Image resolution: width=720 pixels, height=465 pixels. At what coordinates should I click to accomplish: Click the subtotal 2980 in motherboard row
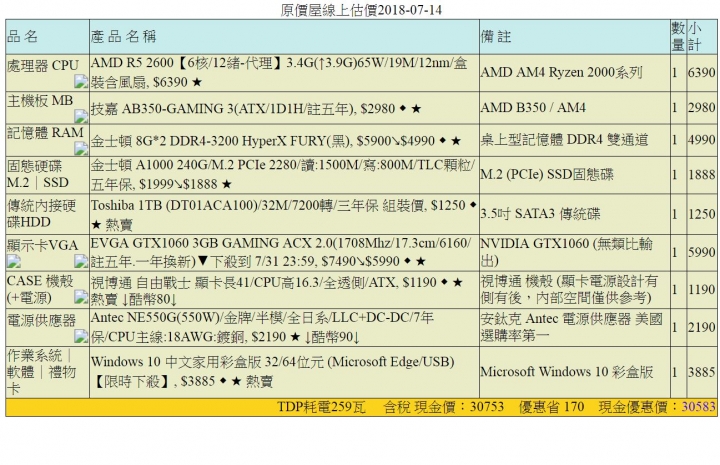tap(702, 108)
